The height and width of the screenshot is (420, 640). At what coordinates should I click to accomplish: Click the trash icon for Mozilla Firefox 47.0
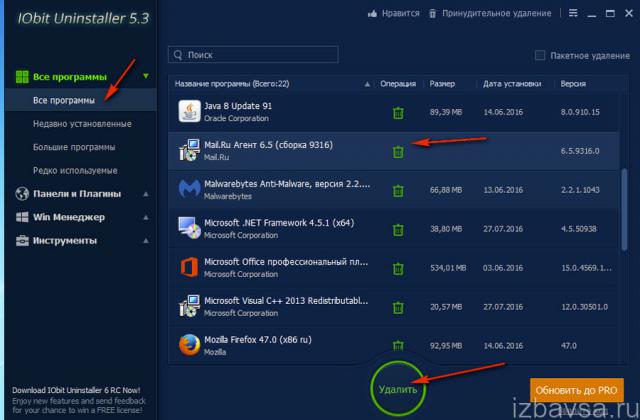[398, 345]
